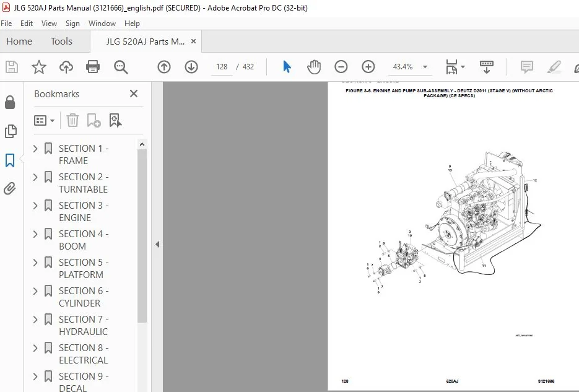This screenshot has width=579, height=392.
Task: Jump to SECTION 4 - BOOM bookmark
Action: (84, 240)
